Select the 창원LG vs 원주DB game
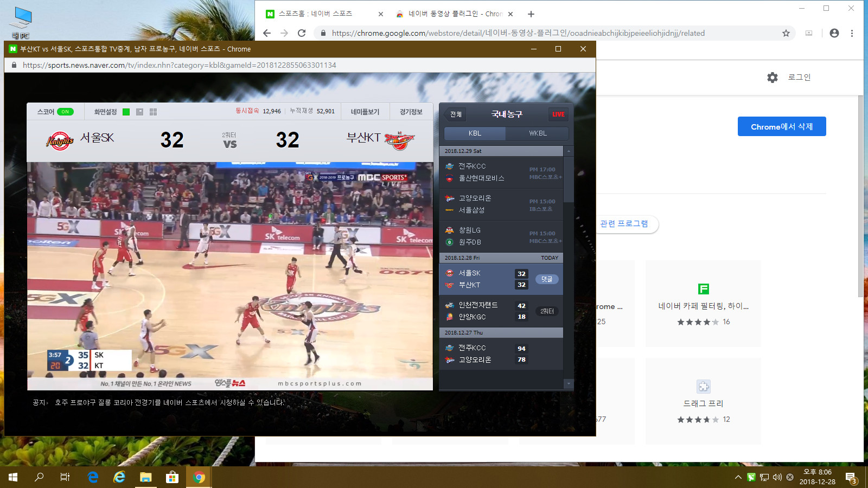 click(501, 236)
